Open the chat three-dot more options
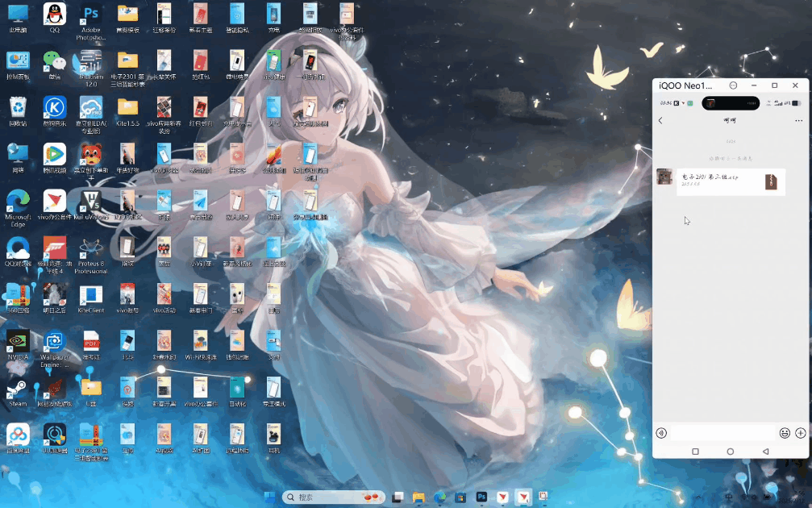812x508 pixels. click(x=798, y=121)
